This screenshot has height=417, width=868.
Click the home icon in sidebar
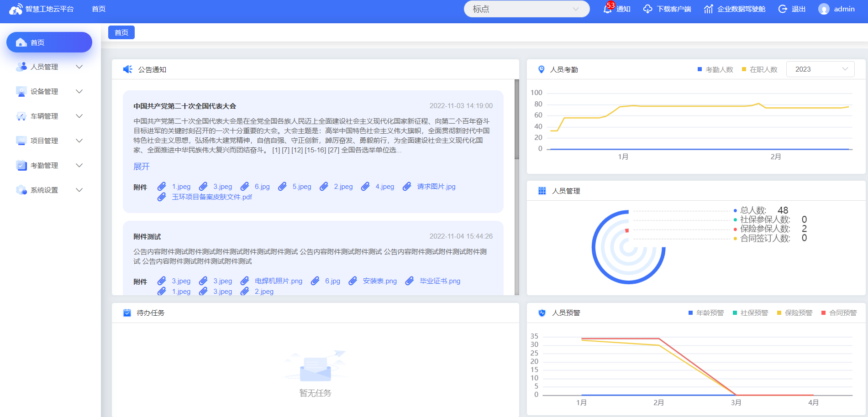pos(21,42)
